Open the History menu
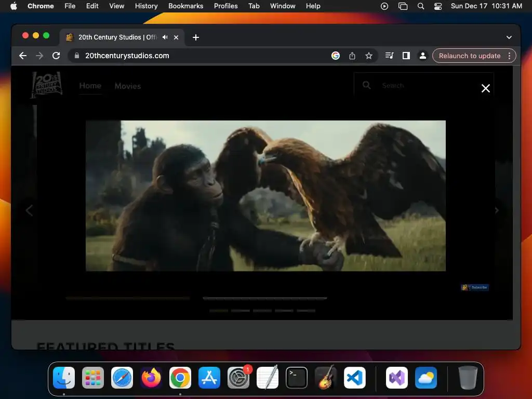 [x=146, y=6]
